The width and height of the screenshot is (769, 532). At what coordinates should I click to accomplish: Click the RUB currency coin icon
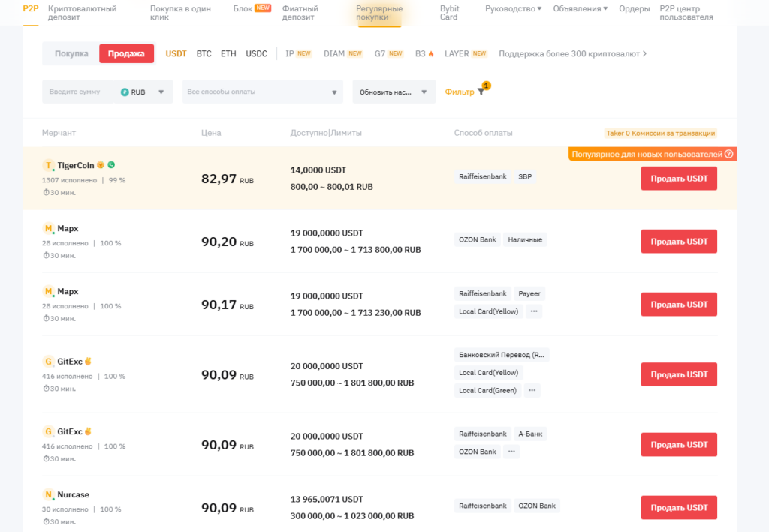coord(125,92)
